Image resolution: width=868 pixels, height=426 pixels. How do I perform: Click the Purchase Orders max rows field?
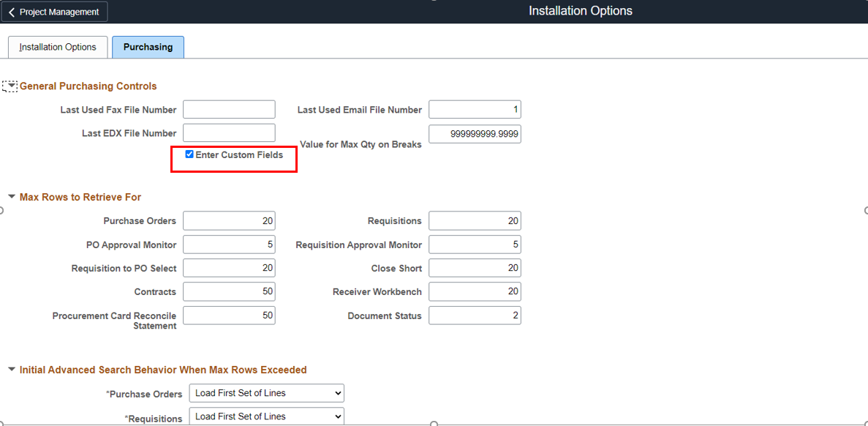(x=229, y=221)
